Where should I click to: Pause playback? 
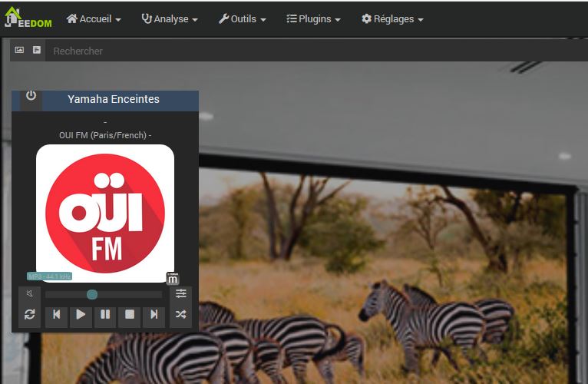coord(105,315)
